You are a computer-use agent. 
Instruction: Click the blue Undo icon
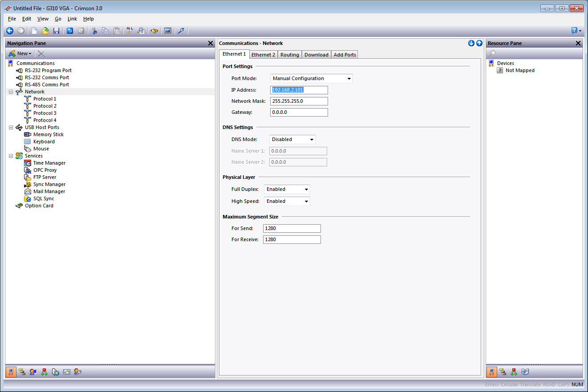pos(70,31)
